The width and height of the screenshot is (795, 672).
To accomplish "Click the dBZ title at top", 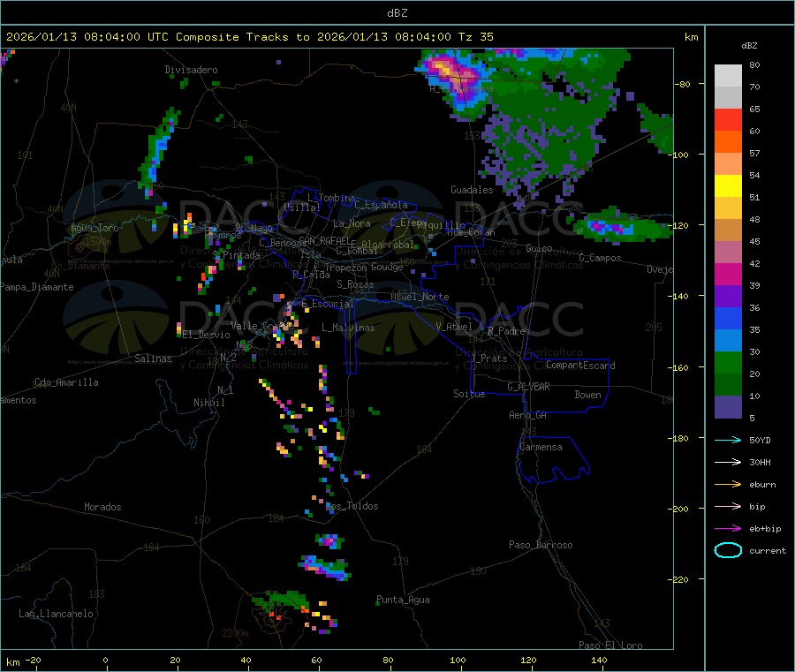I will (397, 13).
